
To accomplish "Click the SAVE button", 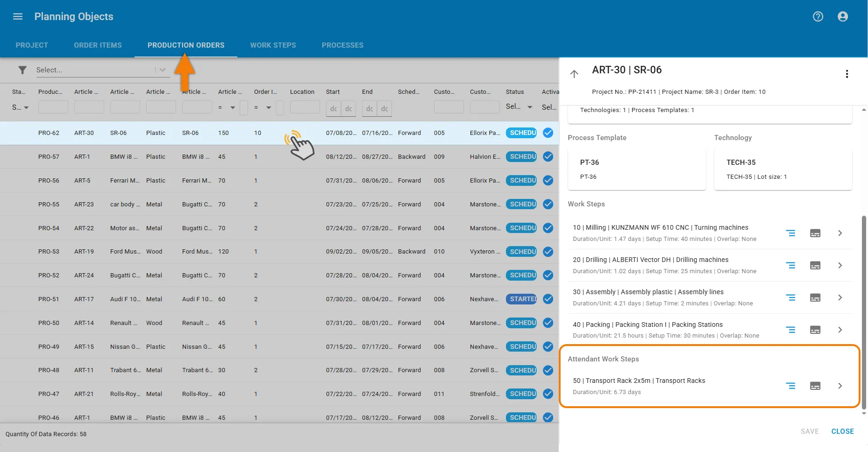I will pos(810,431).
